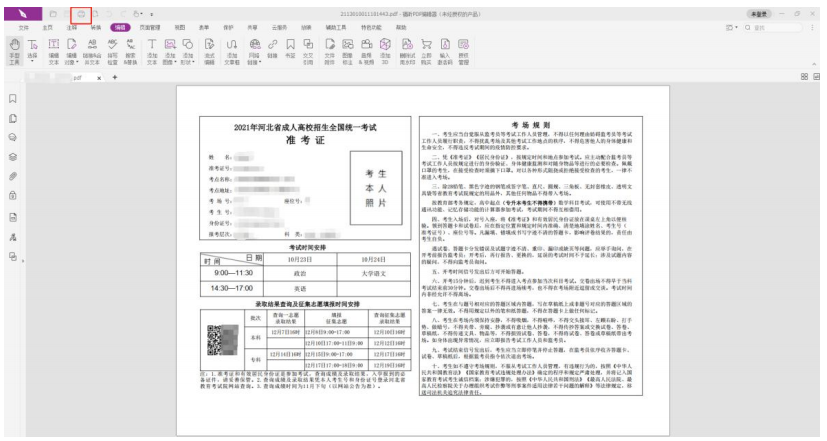
Task: Click the remove trial watermark button
Action: click(x=407, y=52)
